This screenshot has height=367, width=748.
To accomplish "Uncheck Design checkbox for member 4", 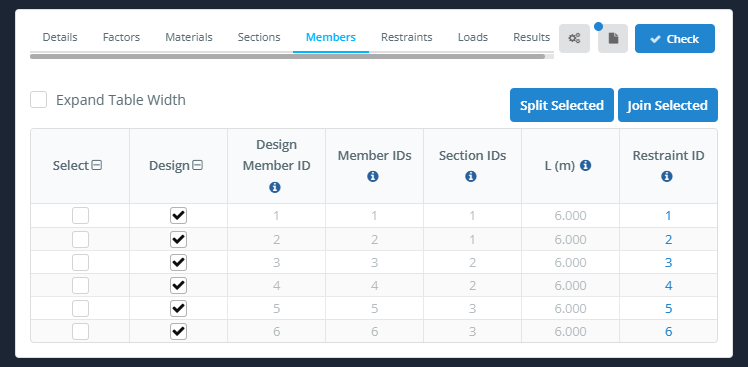I will point(178,285).
